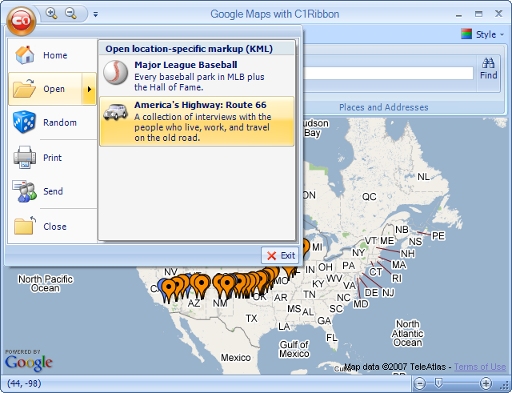Click the Find binoculars button
The height and width of the screenshot is (393, 512).
(x=488, y=69)
